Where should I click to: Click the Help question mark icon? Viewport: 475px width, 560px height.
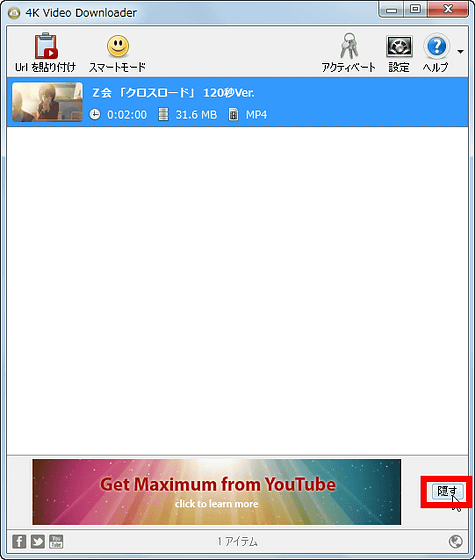point(436,46)
